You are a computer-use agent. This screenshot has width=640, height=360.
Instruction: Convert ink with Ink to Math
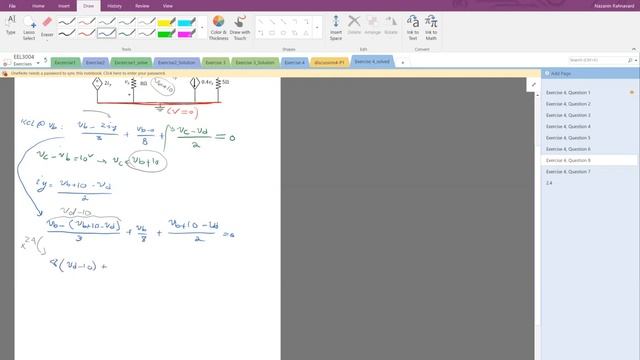point(431,28)
